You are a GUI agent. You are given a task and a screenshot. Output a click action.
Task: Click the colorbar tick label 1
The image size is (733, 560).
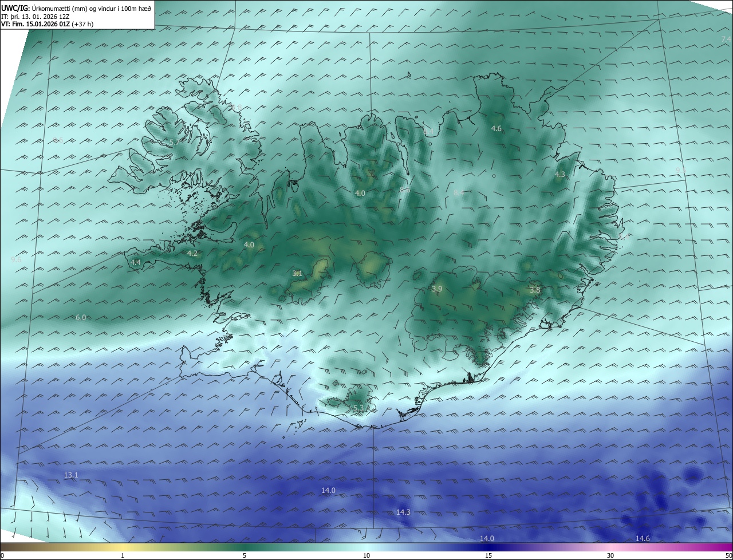click(123, 556)
